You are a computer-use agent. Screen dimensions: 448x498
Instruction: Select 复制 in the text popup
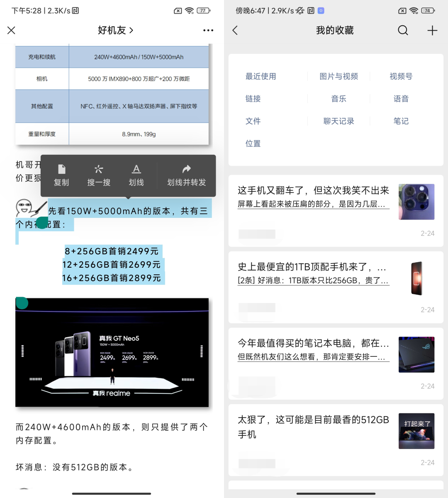point(61,175)
